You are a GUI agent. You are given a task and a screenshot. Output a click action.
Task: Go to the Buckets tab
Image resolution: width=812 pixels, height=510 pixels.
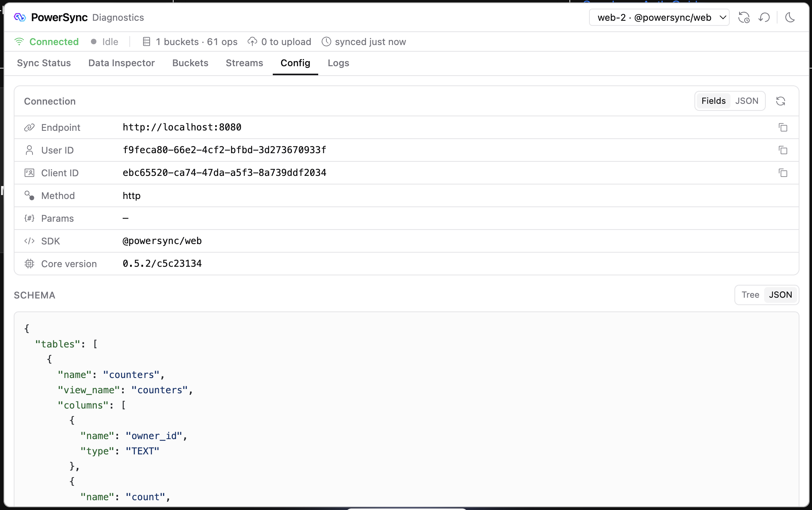[190, 63]
